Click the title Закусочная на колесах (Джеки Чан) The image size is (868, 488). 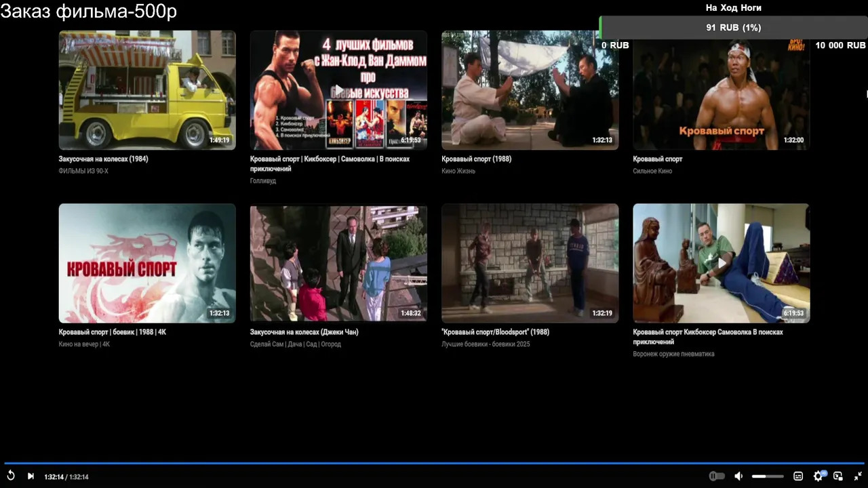point(304,332)
